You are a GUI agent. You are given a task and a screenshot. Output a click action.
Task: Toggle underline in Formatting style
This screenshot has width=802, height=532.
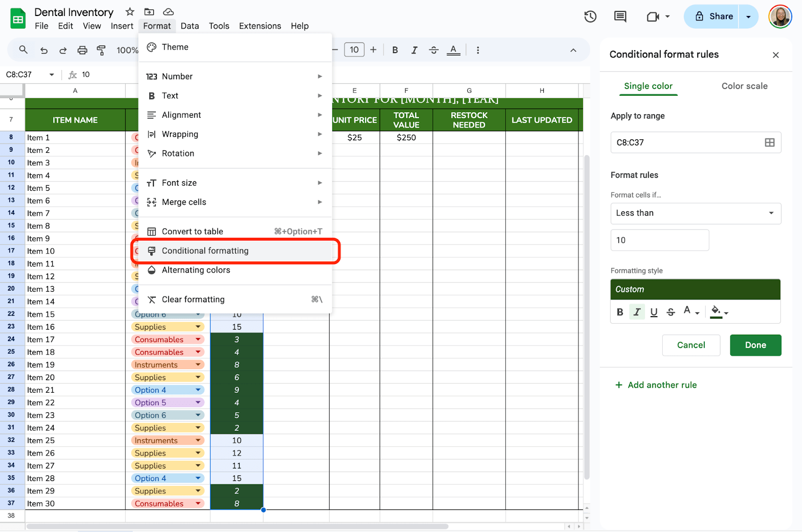tap(654, 312)
